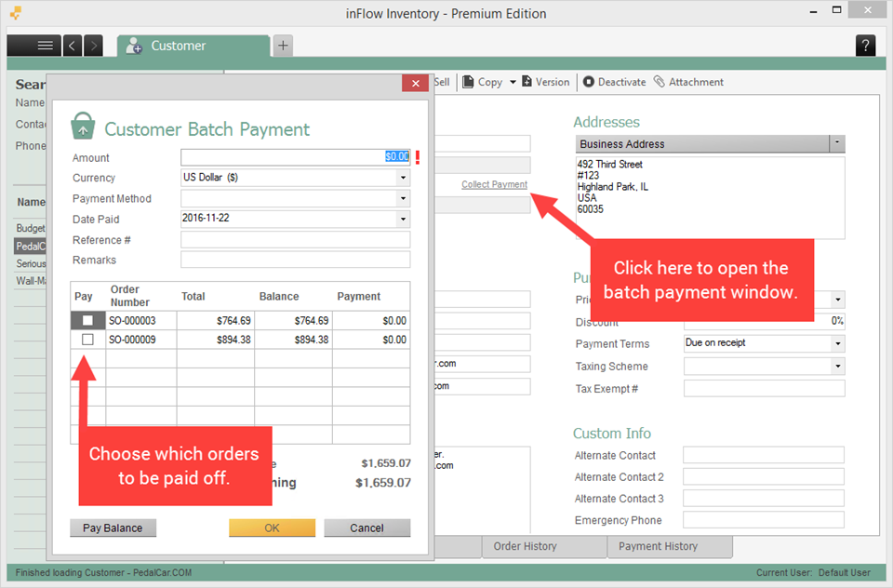The height and width of the screenshot is (588, 893).
Task: Open a new tab with the plus button
Action: coord(283,45)
